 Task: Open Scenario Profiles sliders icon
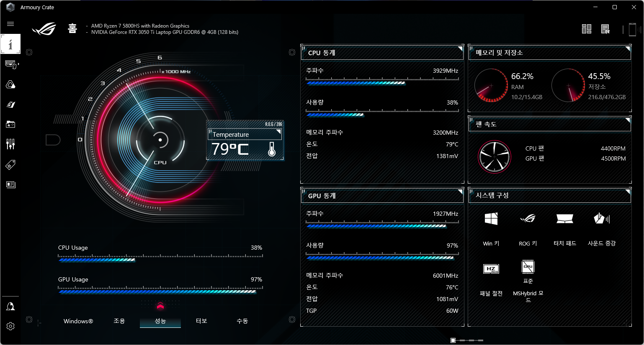tap(10, 144)
